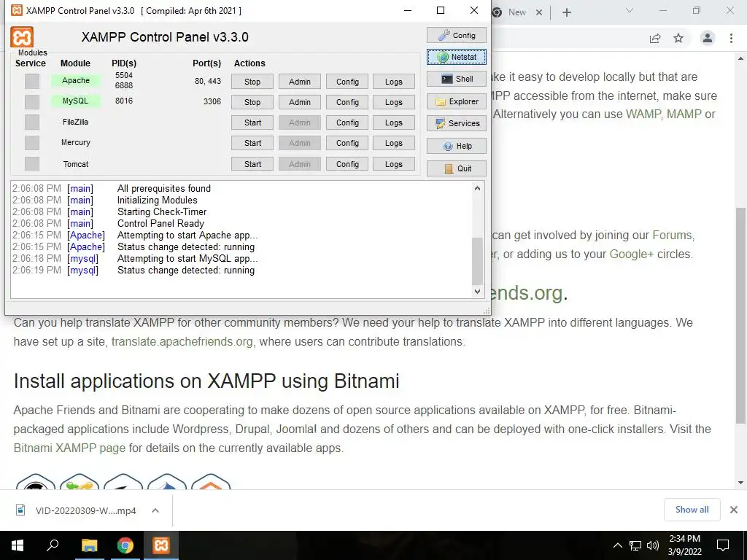View Apache Logs
Image resolution: width=747 pixels, height=560 pixels.
(x=393, y=82)
